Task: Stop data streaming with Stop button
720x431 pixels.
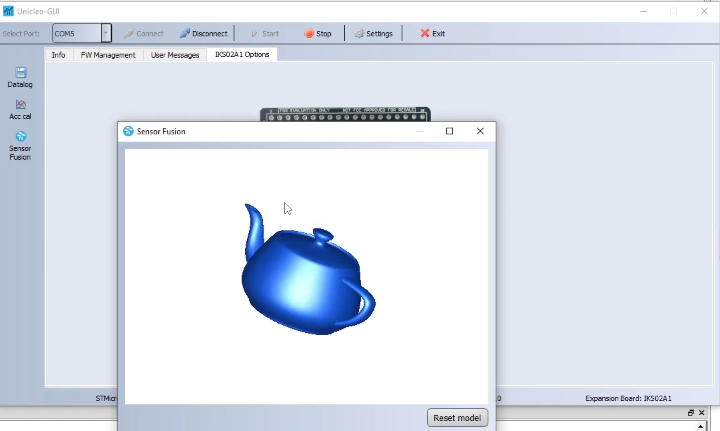Action: [318, 34]
